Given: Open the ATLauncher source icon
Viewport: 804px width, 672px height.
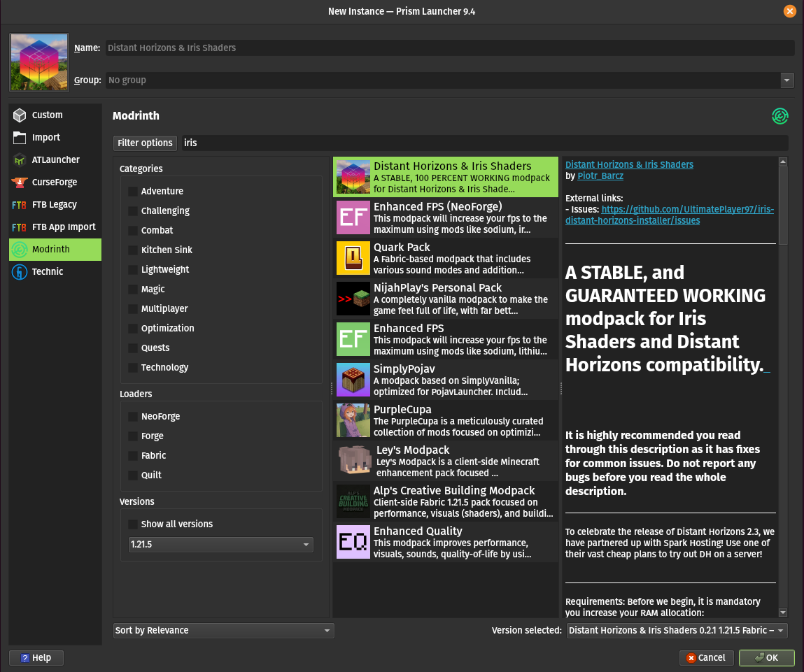Looking at the screenshot, I should 20,160.
